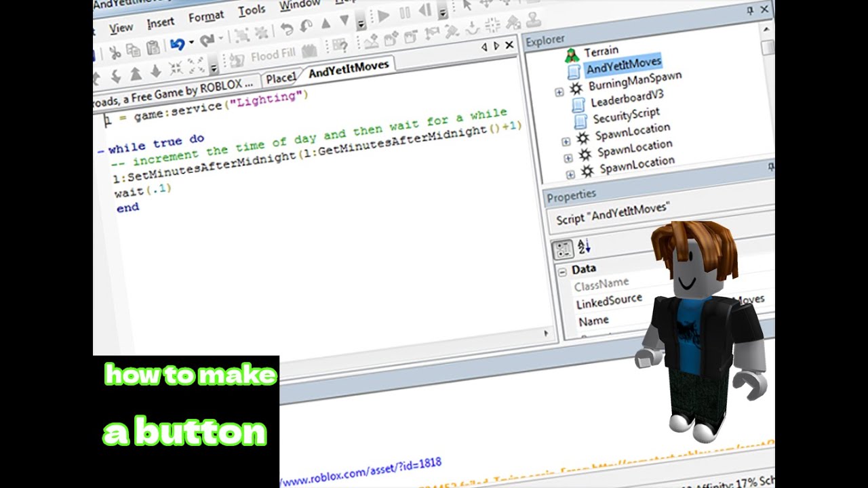Click the grey Redo arrow
The image size is (868, 488).
(x=207, y=41)
